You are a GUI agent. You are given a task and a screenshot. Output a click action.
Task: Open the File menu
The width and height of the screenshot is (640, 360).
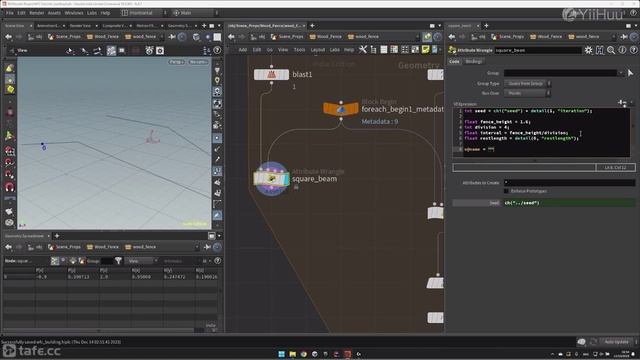pos(9,13)
